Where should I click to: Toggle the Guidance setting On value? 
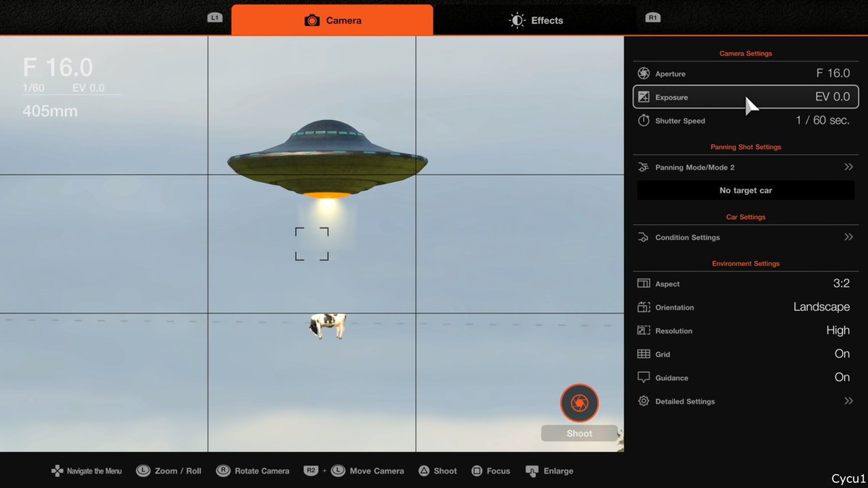842,377
